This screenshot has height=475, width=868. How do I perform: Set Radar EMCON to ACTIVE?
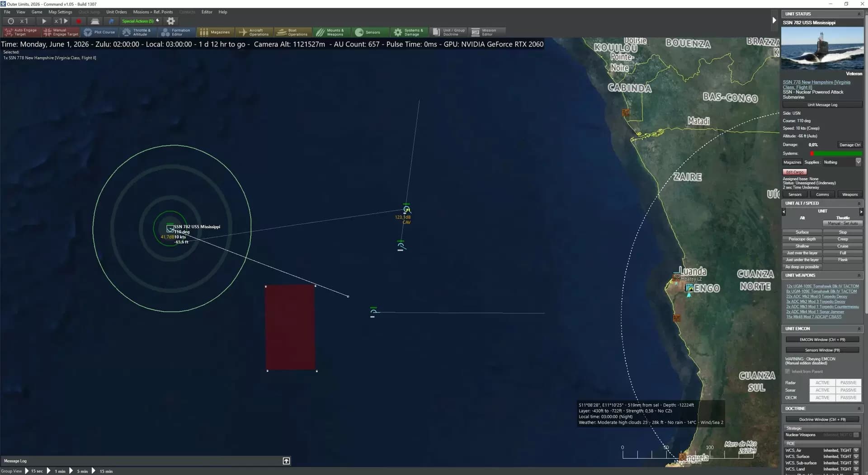point(822,383)
